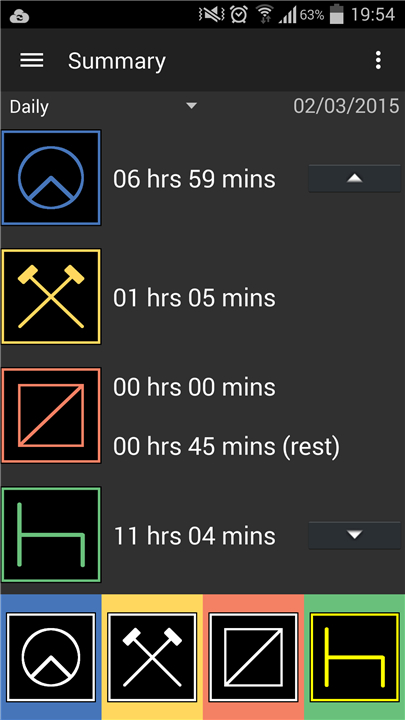Select the highlighted rest mode in bottom bar
This screenshot has height=720, width=405.
tap(354, 657)
